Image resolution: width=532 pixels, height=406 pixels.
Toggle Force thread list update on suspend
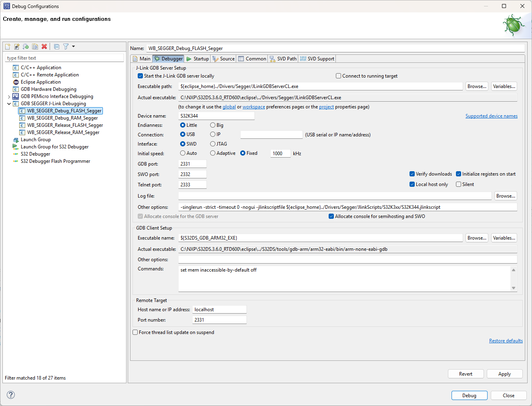tap(135, 332)
